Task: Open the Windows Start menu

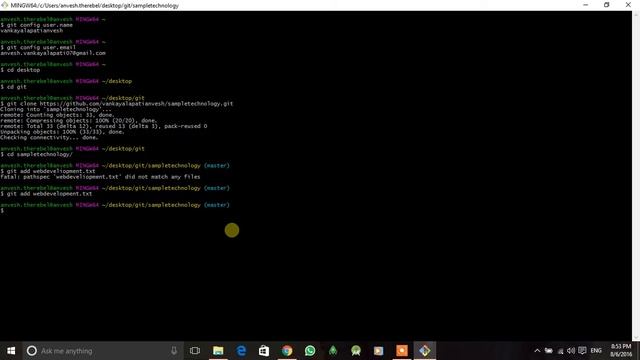Action: tap(11, 351)
